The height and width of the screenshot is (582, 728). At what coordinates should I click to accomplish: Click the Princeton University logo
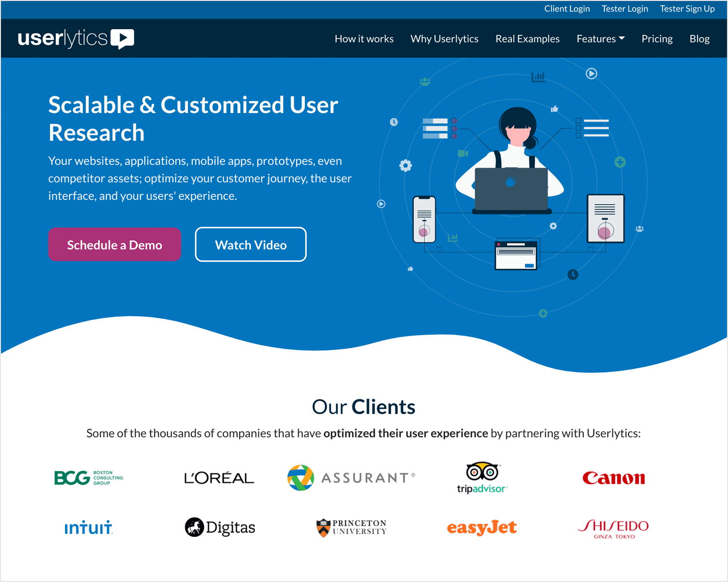pyautogui.click(x=351, y=528)
